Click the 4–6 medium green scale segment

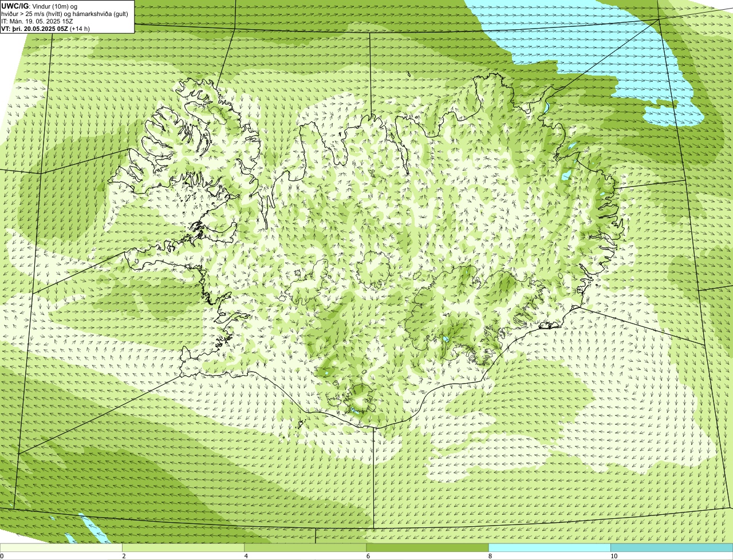[x=305, y=548]
